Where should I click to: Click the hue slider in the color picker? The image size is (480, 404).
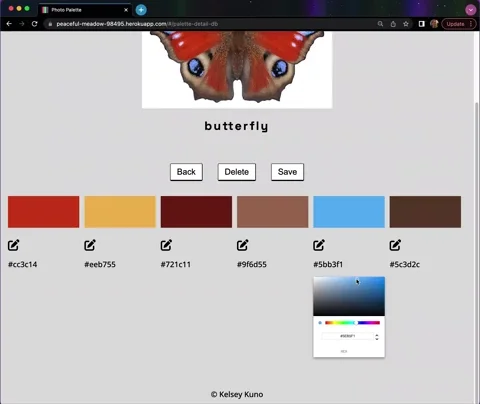point(352,323)
